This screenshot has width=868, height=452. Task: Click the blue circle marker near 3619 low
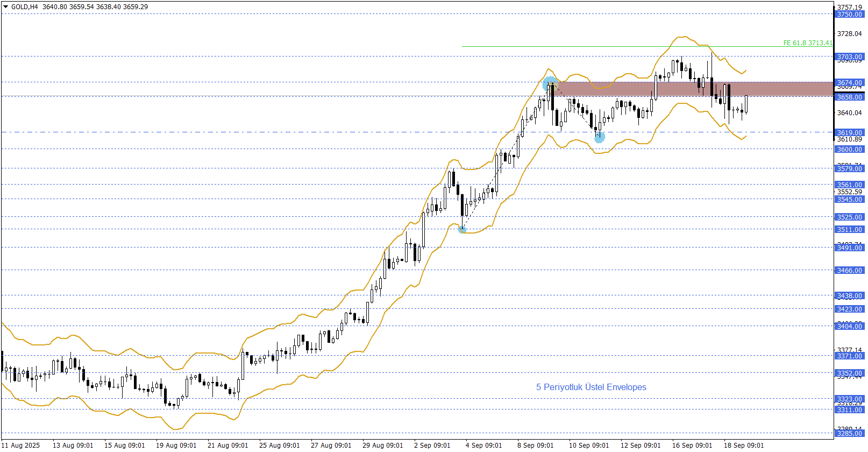(x=600, y=137)
